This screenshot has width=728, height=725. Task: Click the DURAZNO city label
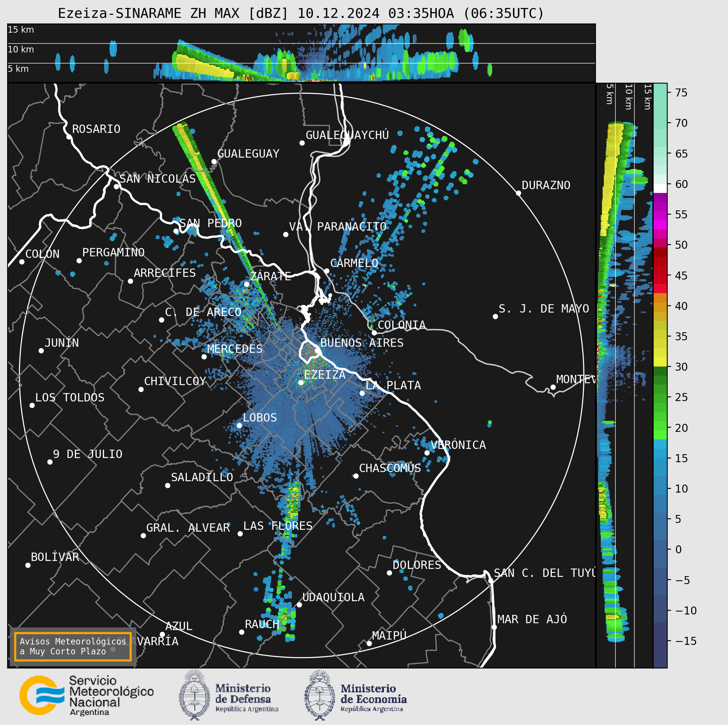[x=546, y=185]
